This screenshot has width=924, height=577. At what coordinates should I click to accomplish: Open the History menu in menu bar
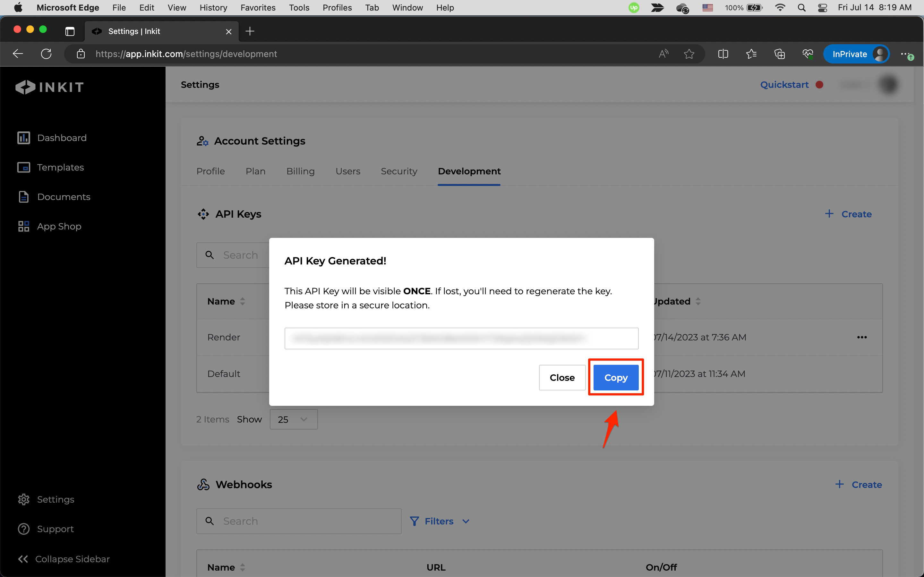click(x=213, y=8)
